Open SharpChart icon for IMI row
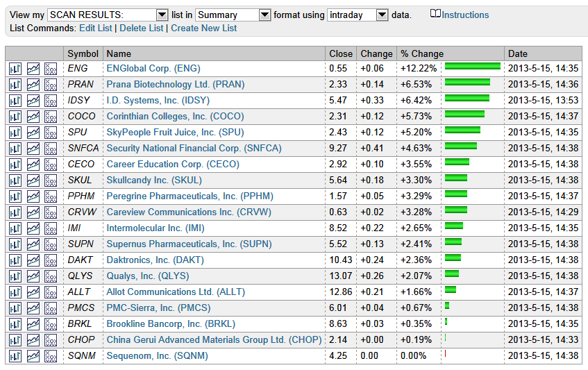588x370 pixels. point(15,228)
